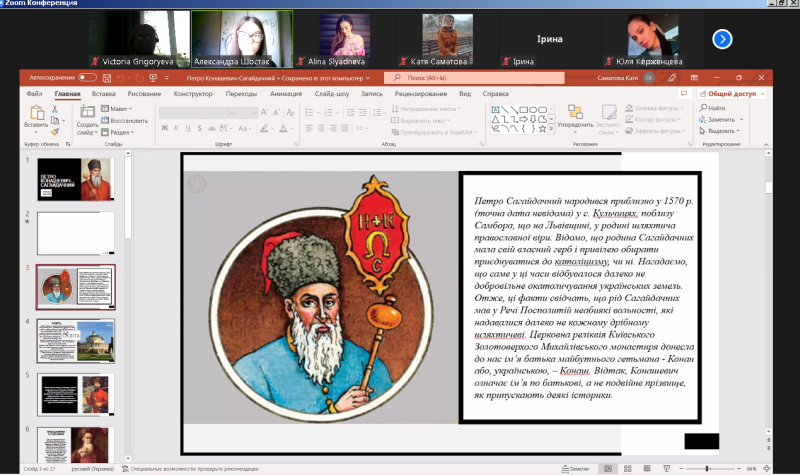Start slideshow from the status bar icon

pyautogui.click(x=666, y=468)
